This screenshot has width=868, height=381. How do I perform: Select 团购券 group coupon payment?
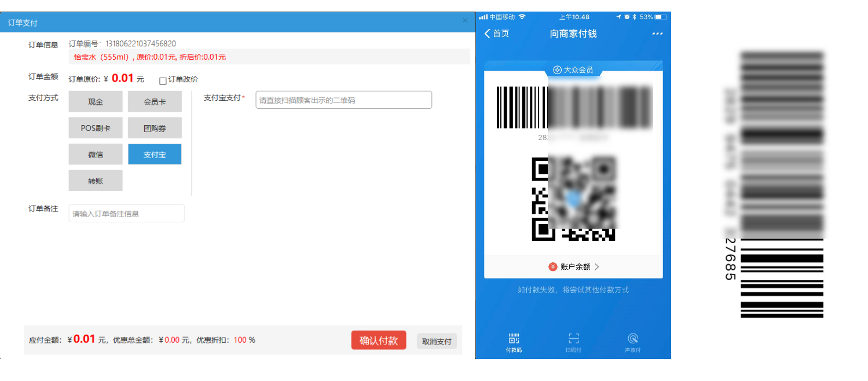(x=155, y=128)
